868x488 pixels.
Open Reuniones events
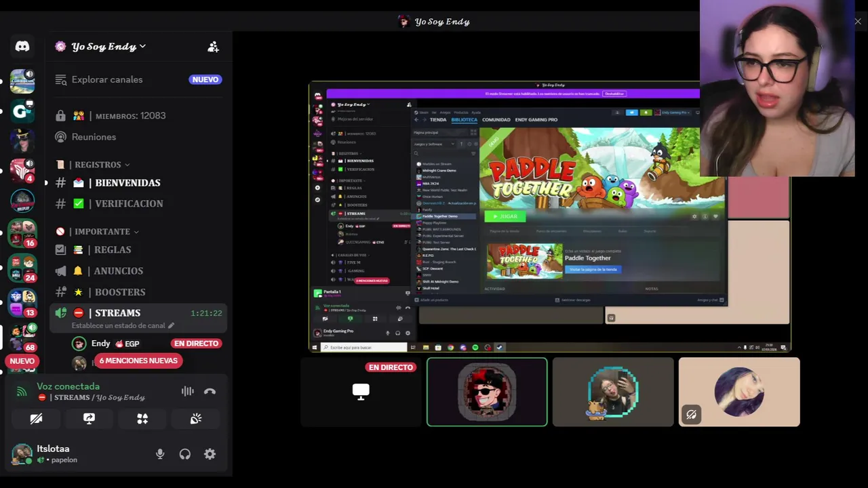coord(139,137)
